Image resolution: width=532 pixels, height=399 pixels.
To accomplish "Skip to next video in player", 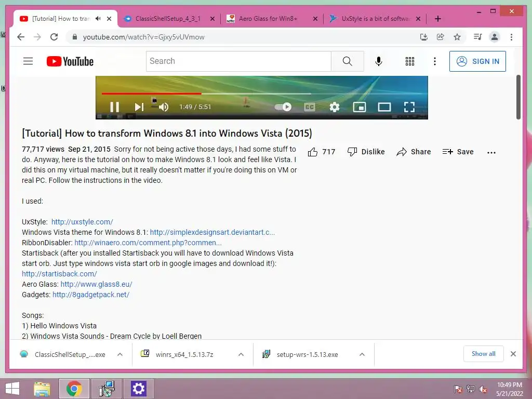I will click(139, 107).
